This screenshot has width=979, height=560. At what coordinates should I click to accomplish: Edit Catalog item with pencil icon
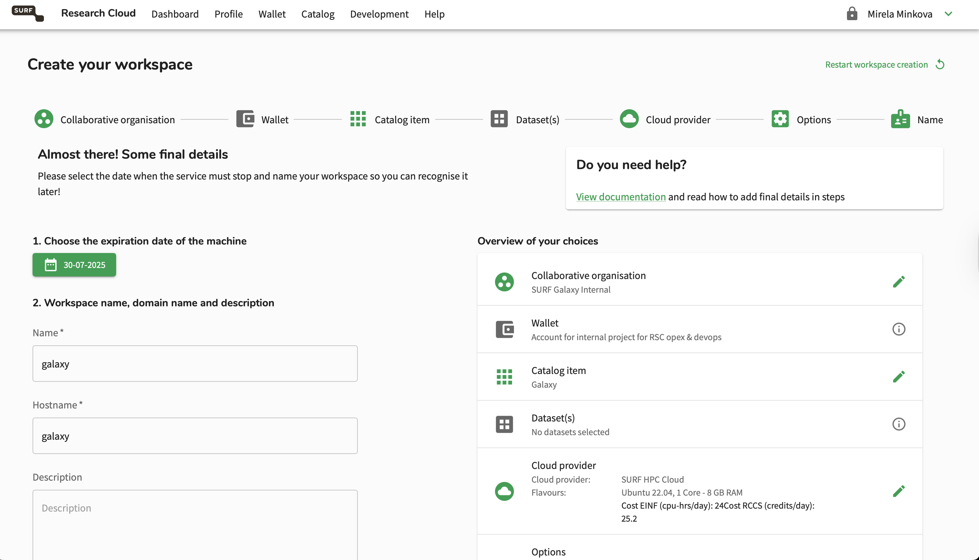[x=899, y=377]
